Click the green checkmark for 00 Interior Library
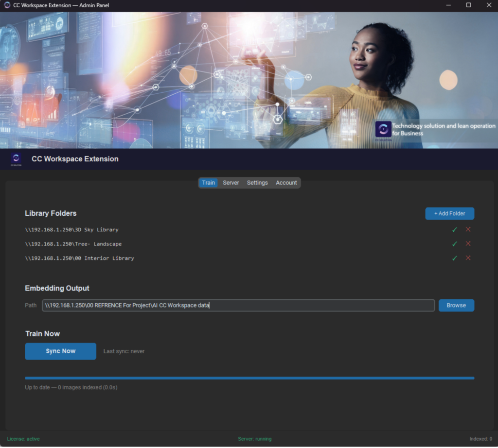Viewport: 498px width, 448px height. tap(454, 258)
